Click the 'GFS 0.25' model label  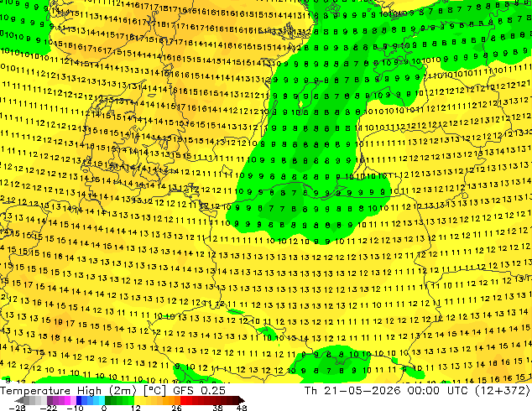pyautogui.click(x=199, y=391)
